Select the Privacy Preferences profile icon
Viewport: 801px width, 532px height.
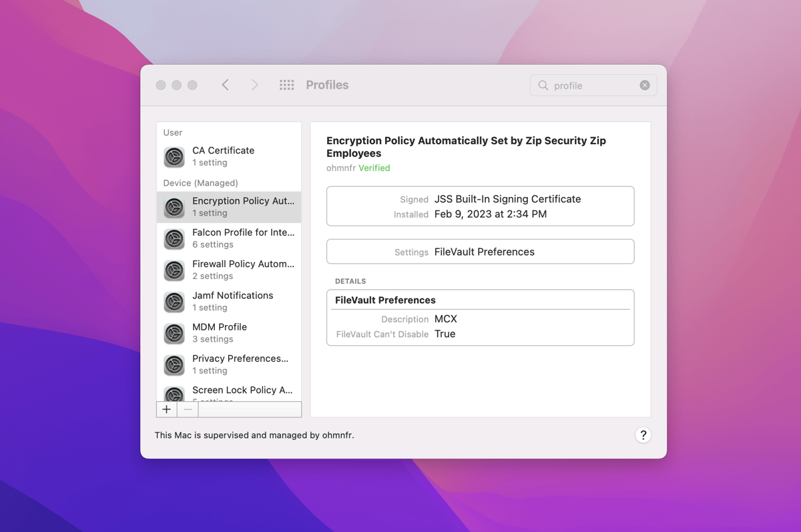tap(174, 364)
